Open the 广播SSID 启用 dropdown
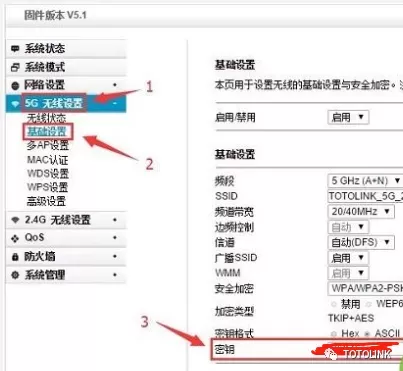Screen dimensions: 403x371 [x=348, y=258]
